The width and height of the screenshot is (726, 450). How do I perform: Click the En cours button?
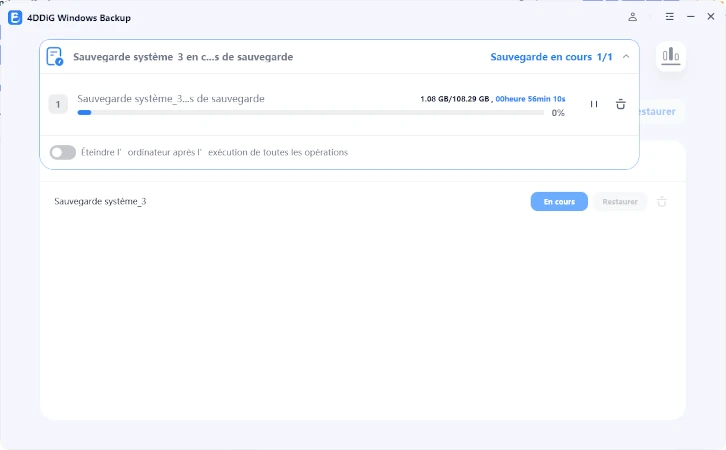(559, 201)
